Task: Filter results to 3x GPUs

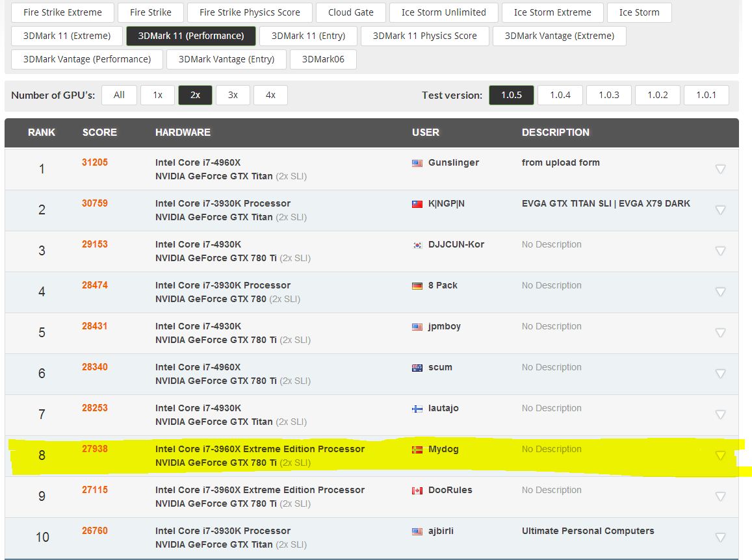Action: coord(233,95)
